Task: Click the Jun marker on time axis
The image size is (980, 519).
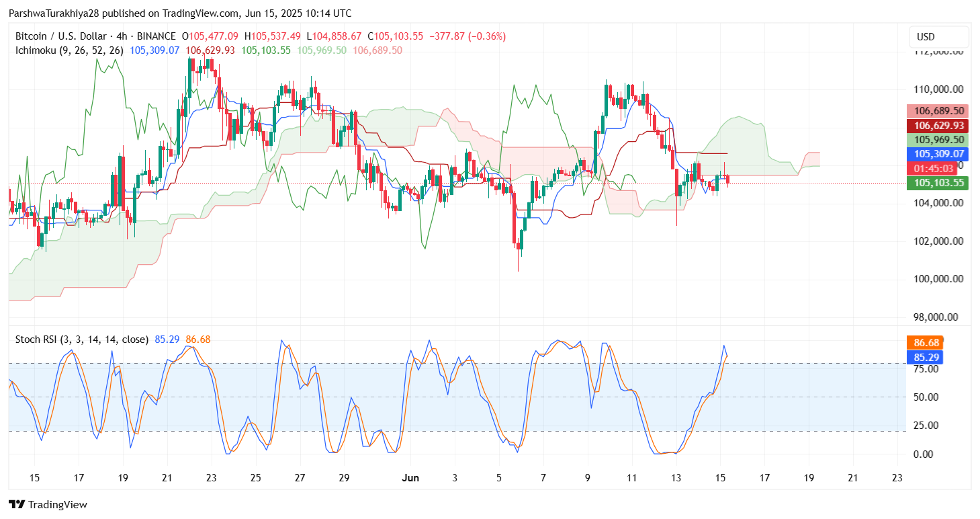Action: pyautogui.click(x=410, y=479)
